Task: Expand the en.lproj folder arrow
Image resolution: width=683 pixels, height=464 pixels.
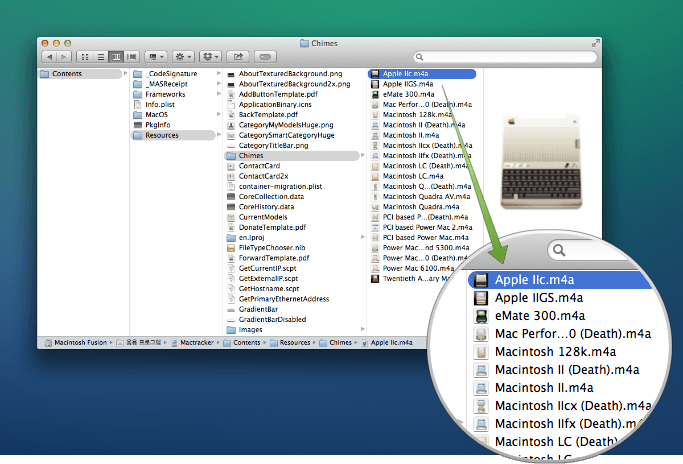Action: pos(362,237)
